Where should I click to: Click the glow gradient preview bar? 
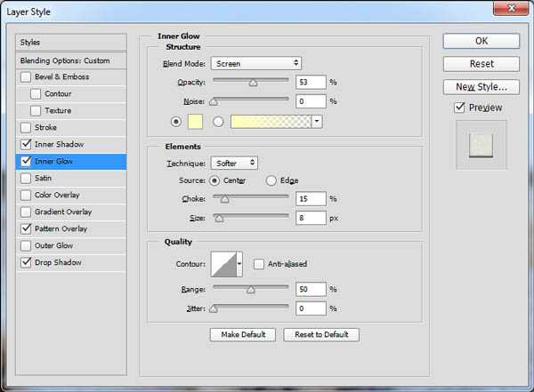click(x=271, y=121)
